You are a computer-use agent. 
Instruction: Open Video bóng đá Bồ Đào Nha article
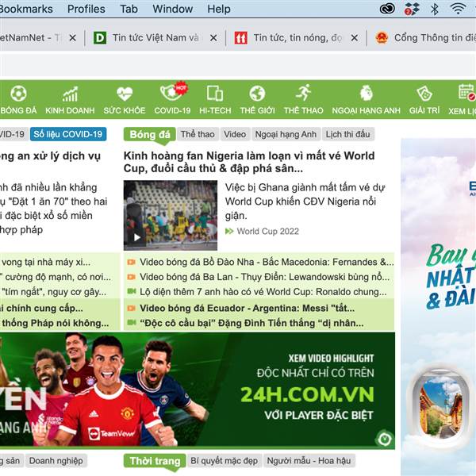coord(267,262)
